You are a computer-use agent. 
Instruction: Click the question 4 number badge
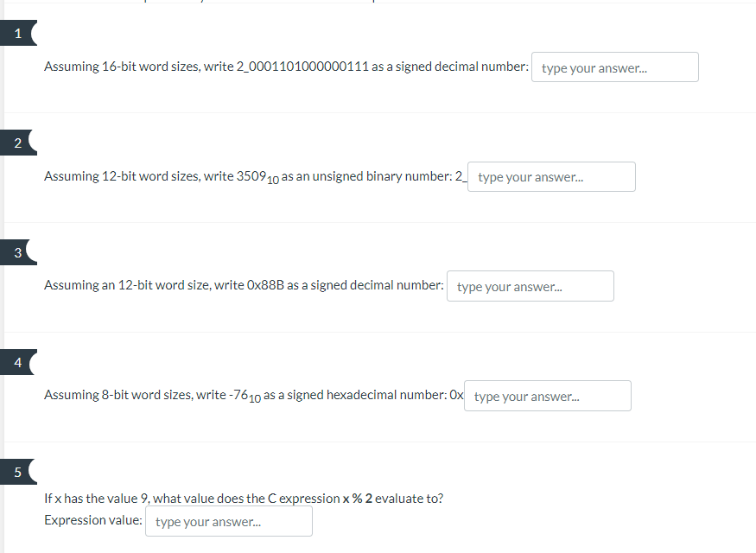(17, 361)
